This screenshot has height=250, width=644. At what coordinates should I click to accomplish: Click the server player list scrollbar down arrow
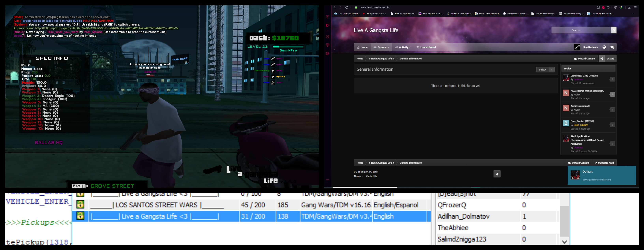click(x=564, y=242)
